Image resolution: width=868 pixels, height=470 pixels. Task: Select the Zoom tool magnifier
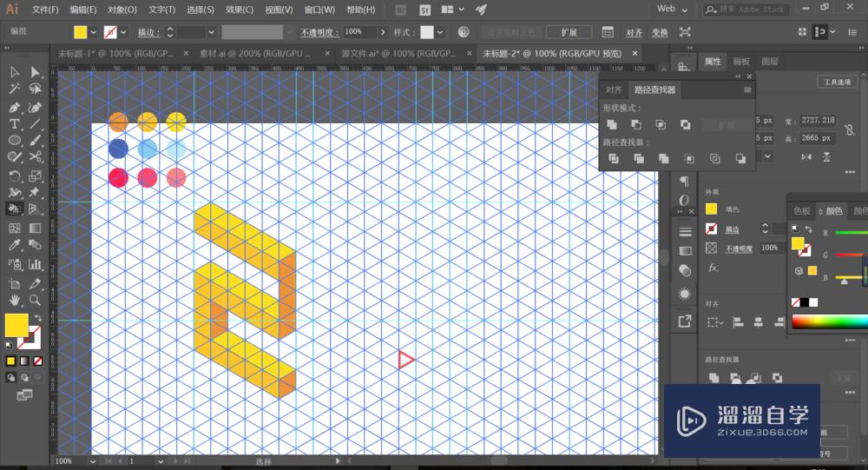[35, 300]
